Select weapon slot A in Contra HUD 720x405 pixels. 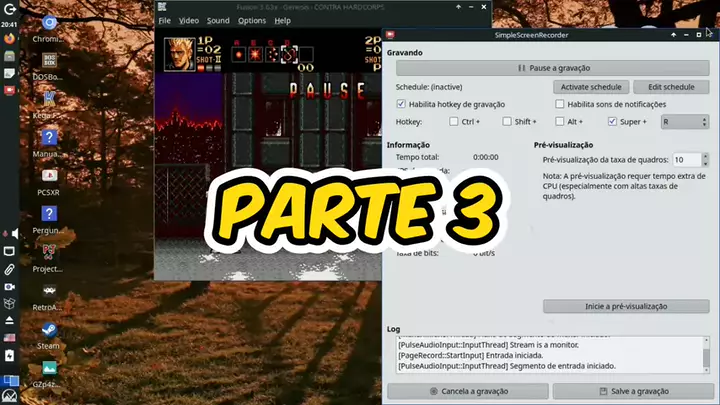click(238, 55)
